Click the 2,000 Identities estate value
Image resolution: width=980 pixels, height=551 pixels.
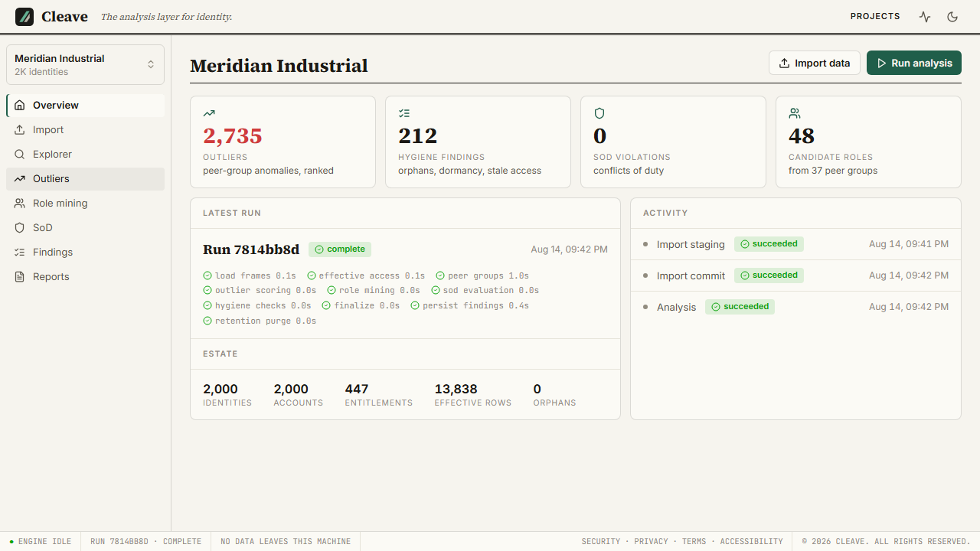point(220,389)
